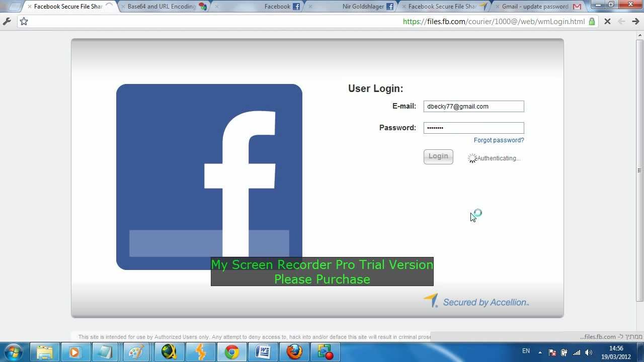
Task: Open Windows Explorer from the taskbar
Action: pos(45,352)
